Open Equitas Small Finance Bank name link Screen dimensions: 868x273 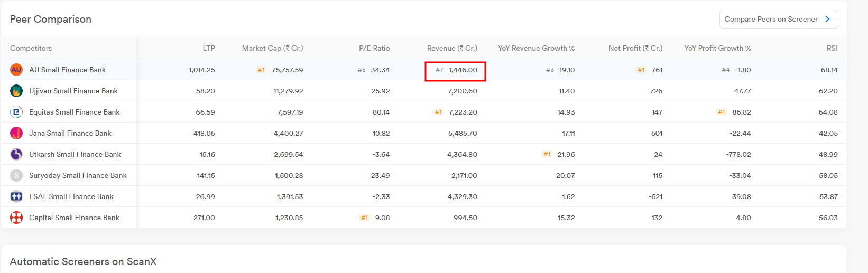click(x=75, y=112)
